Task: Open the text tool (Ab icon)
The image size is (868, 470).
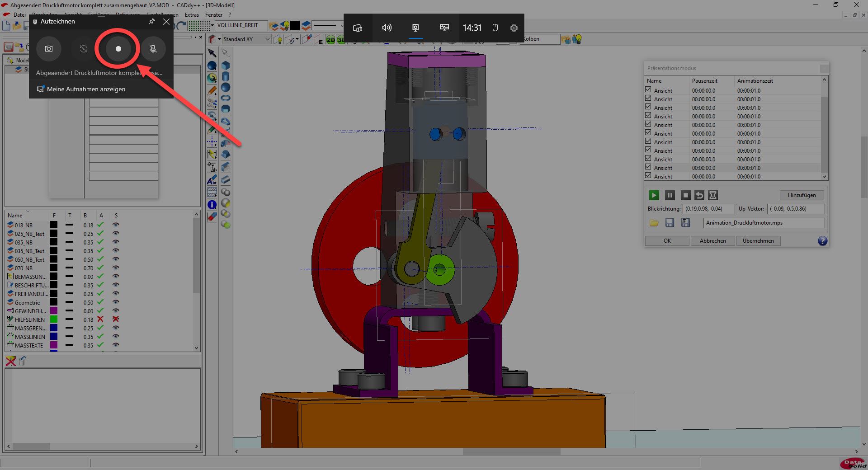Action: point(212,180)
